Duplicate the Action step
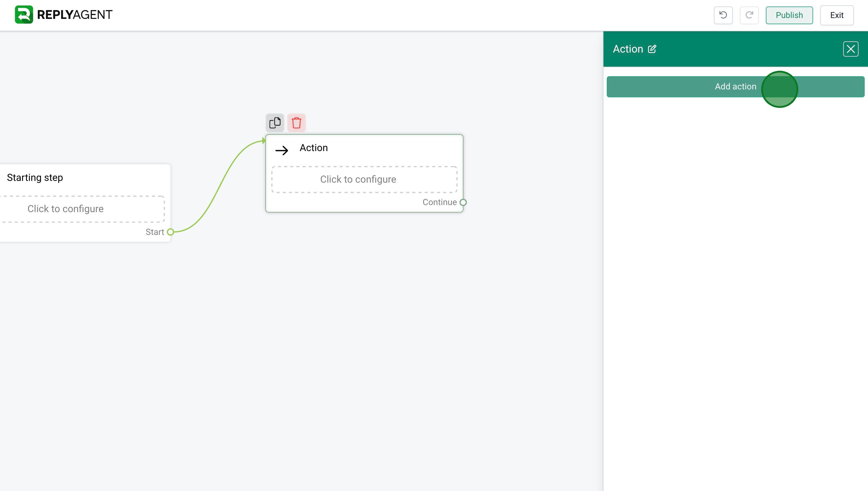This screenshot has width=868, height=491. click(275, 123)
